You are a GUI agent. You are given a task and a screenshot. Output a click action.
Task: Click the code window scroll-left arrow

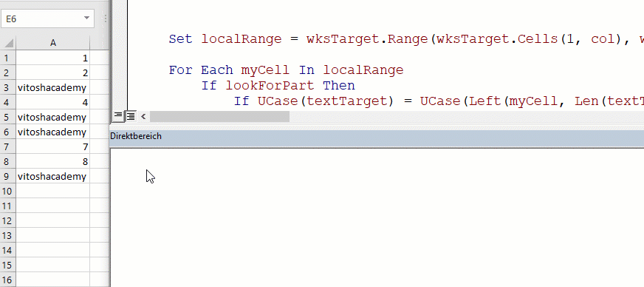(x=143, y=116)
